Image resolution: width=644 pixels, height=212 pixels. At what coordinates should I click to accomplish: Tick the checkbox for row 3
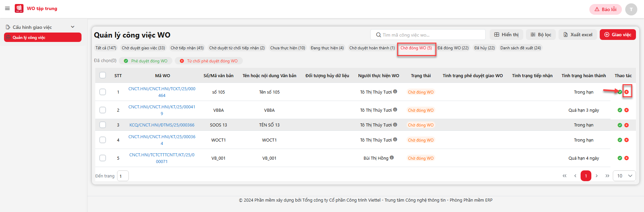(x=103, y=125)
